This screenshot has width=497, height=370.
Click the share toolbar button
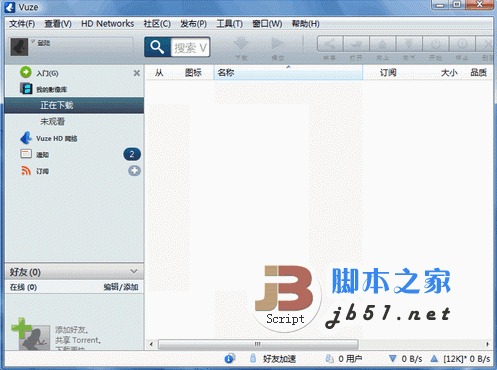(x=329, y=44)
